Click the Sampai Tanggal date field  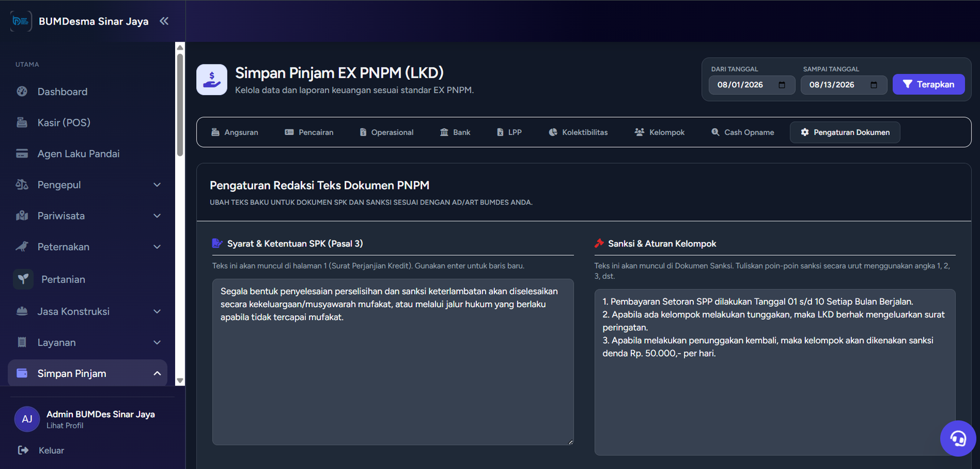pyautogui.click(x=844, y=85)
